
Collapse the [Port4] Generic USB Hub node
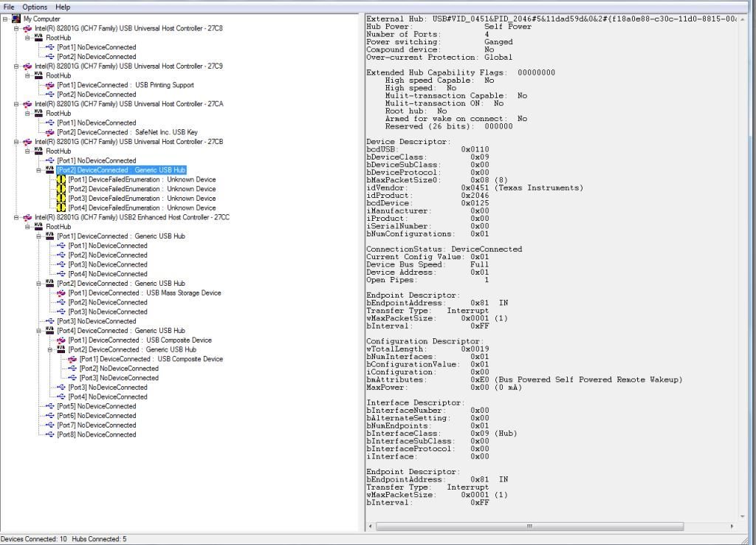coord(38,330)
